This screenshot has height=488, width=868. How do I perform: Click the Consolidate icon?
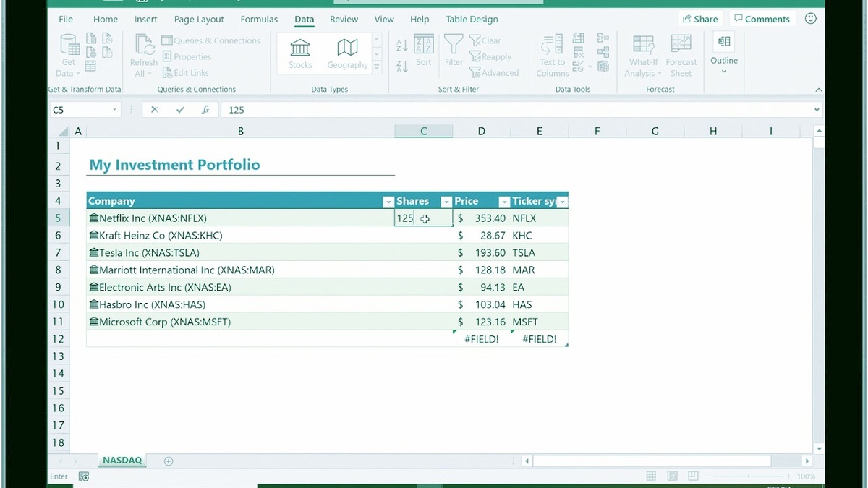tap(603, 38)
